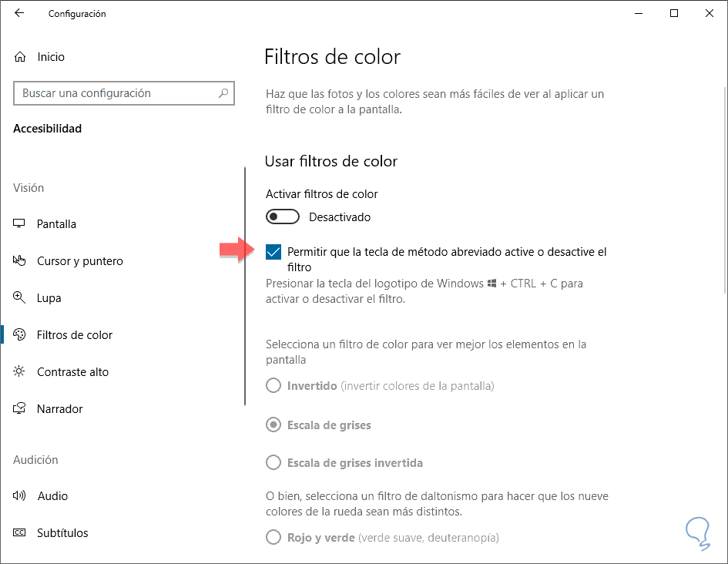Open Narrador settings icon
The height and width of the screenshot is (564, 728).
[20, 409]
